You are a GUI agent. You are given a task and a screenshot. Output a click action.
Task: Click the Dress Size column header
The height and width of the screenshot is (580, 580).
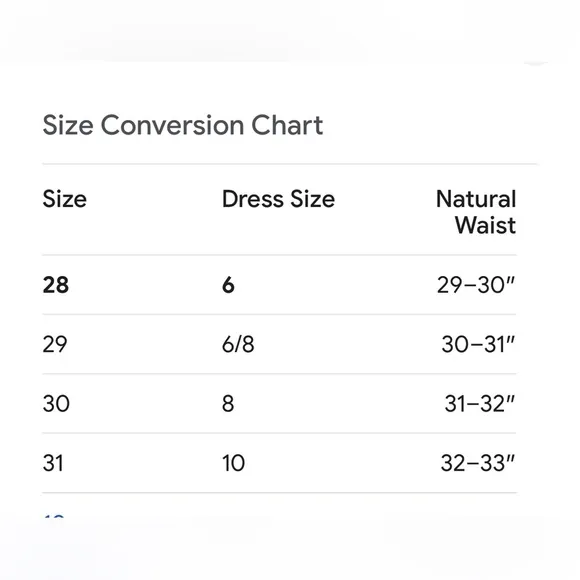[278, 199]
